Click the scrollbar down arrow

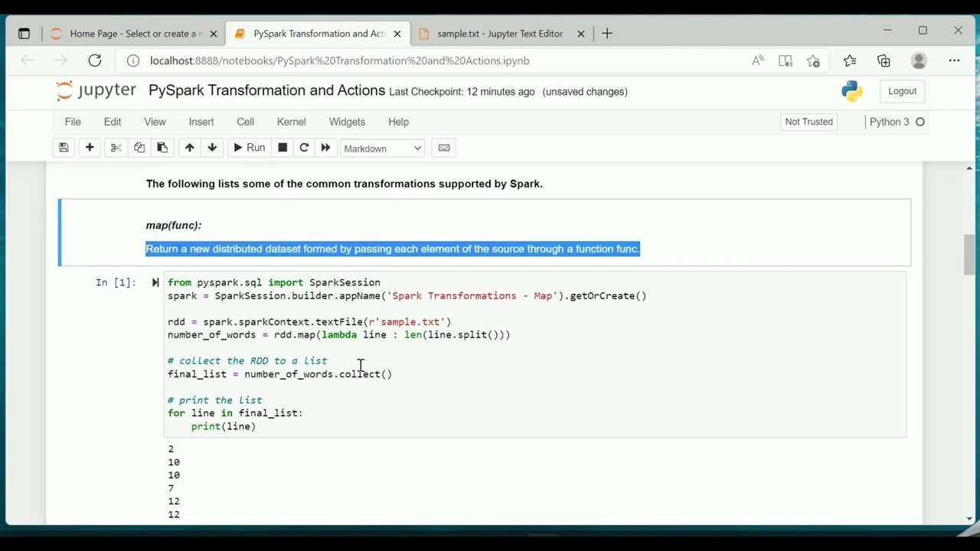[969, 518]
